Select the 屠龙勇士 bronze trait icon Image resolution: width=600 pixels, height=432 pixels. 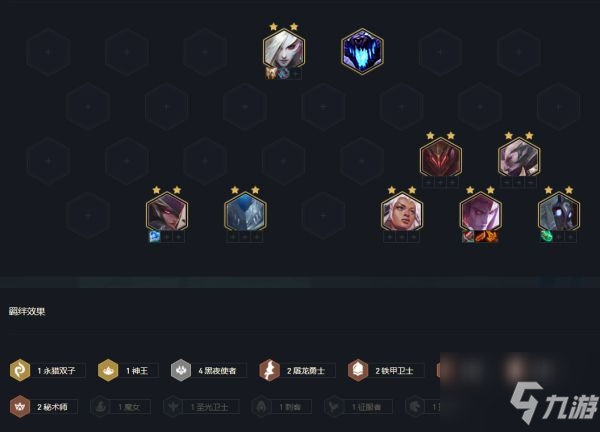click(269, 370)
